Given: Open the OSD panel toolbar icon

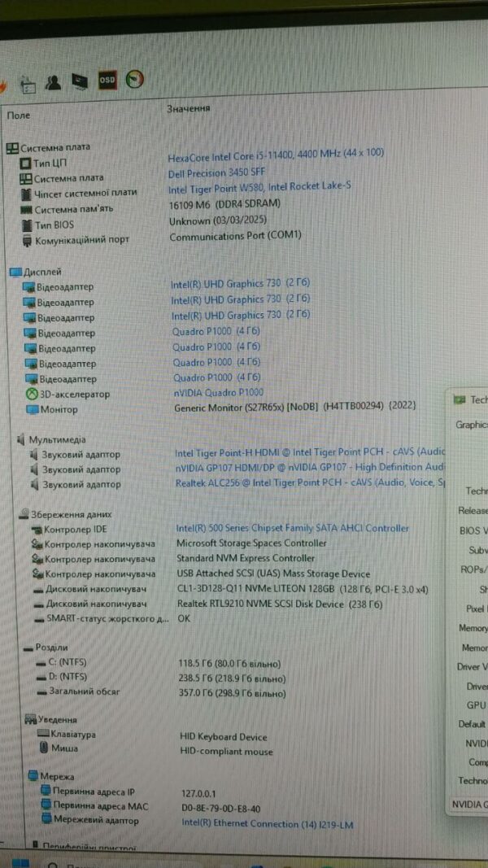Looking at the screenshot, I should 107,81.
